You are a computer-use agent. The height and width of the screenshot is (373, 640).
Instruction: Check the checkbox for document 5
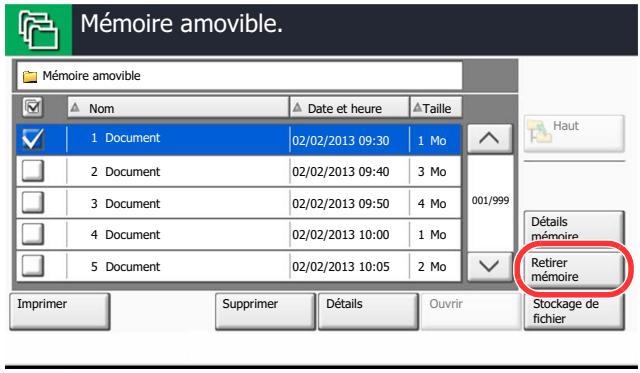pyautogui.click(x=33, y=266)
